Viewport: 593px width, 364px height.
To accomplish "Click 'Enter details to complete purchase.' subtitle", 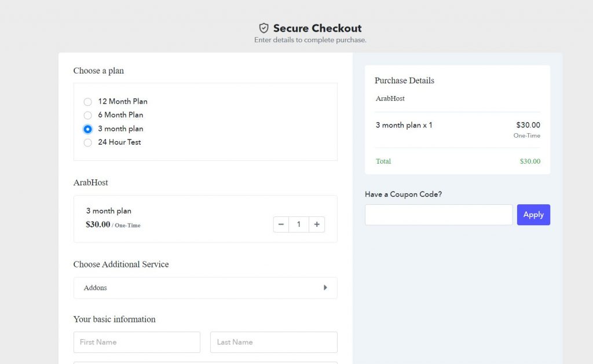I will click(310, 40).
